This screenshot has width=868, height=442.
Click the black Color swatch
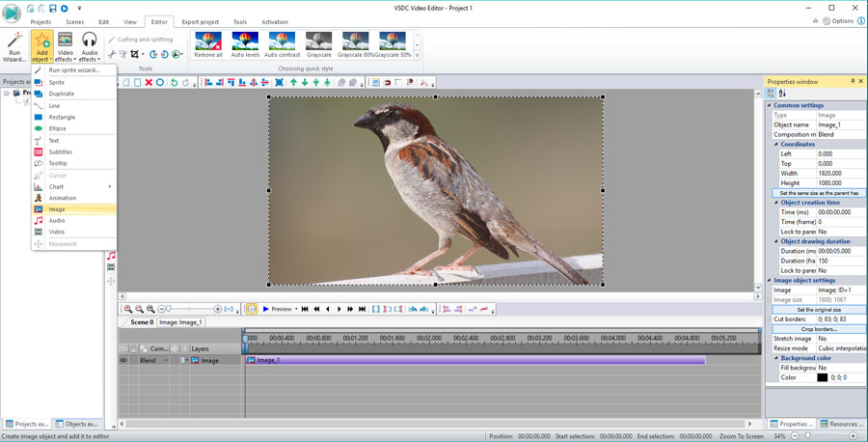tap(822, 377)
